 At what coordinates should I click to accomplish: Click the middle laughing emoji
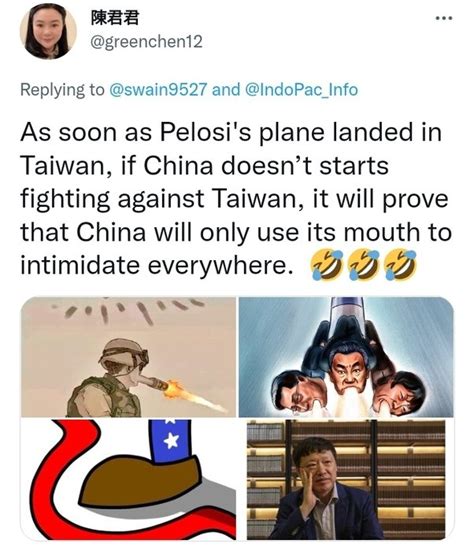(x=363, y=265)
